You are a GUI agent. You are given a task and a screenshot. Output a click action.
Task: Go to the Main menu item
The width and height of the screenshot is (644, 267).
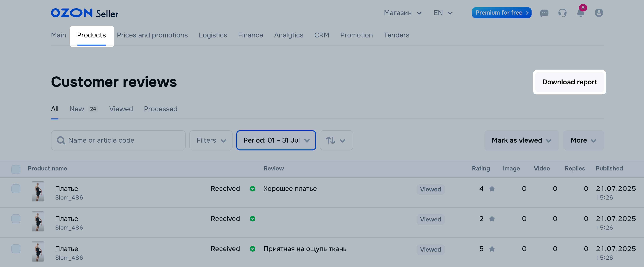(x=59, y=35)
